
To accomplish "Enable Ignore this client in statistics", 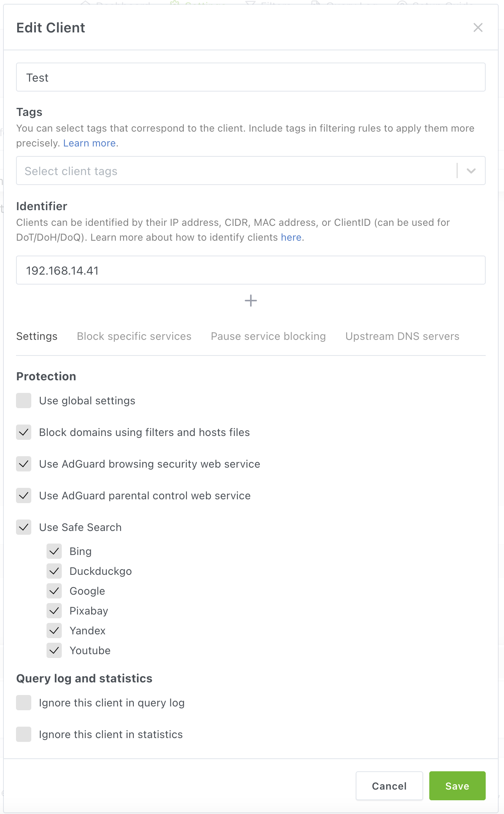I will [x=24, y=734].
